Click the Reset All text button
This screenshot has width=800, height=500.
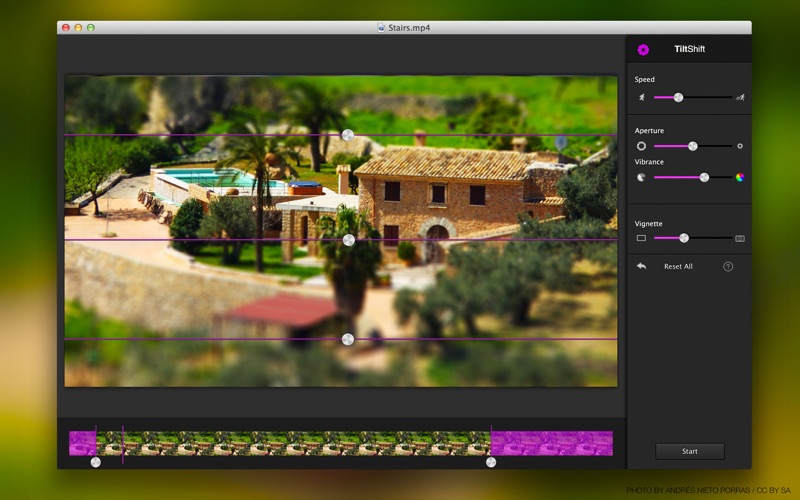[x=678, y=266]
